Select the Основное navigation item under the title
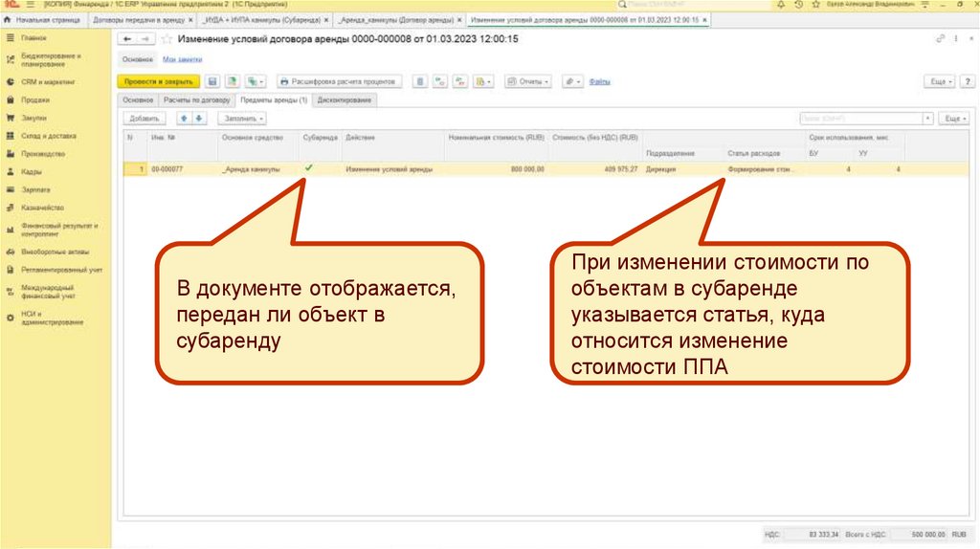 [x=138, y=59]
